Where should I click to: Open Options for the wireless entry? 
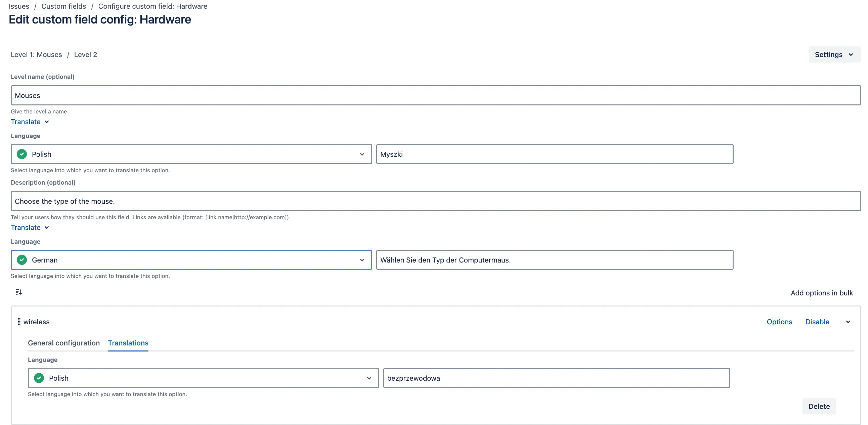coord(779,322)
